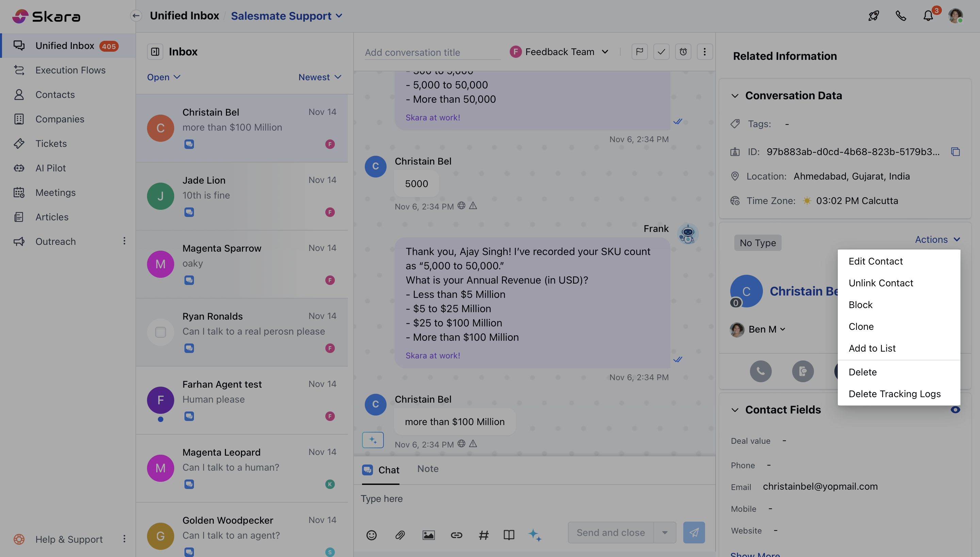Open notifications showing 3 alerts
This screenshot has width=980, height=557.
(928, 16)
